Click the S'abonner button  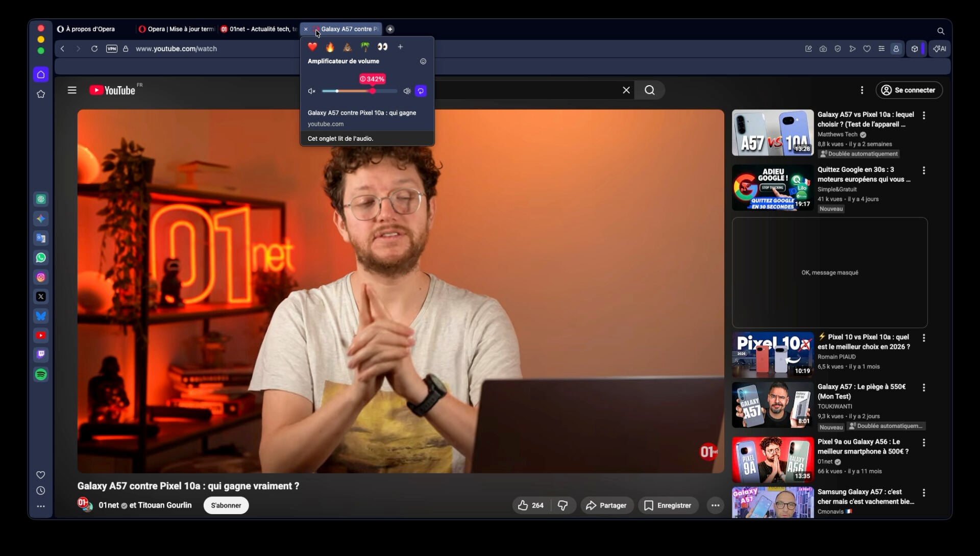coord(226,506)
